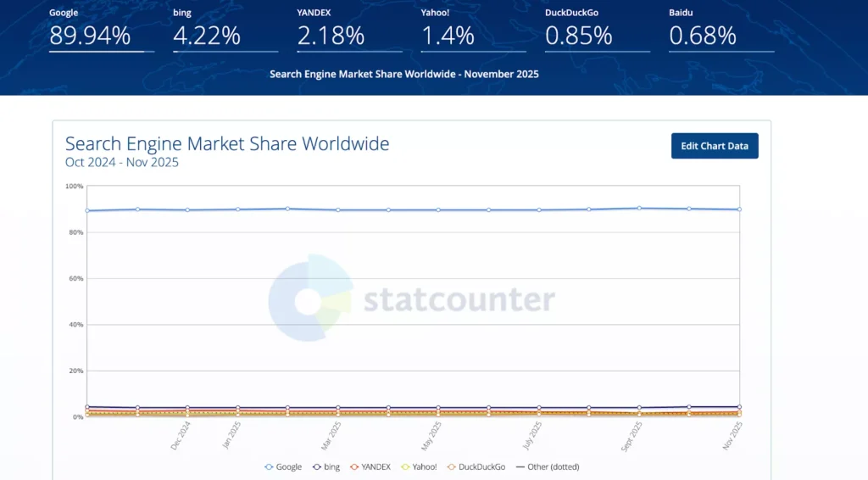Click the Sept 2025 x-axis label
This screenshot has width=868, height=480.
coord(632,436)
